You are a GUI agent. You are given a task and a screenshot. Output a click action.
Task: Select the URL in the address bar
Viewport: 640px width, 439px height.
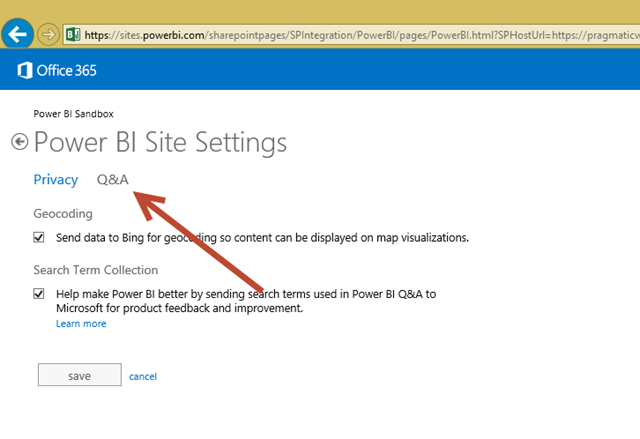[360, 33]
